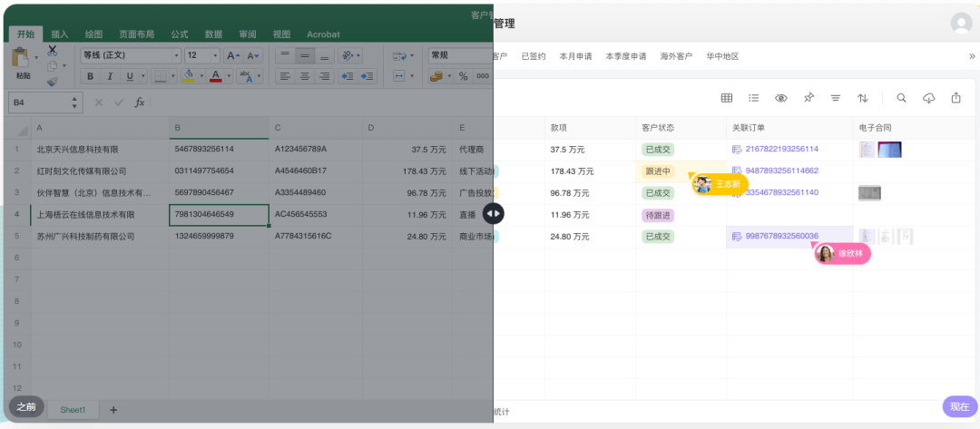Click the cloud download icon

(x=928, y=98)
